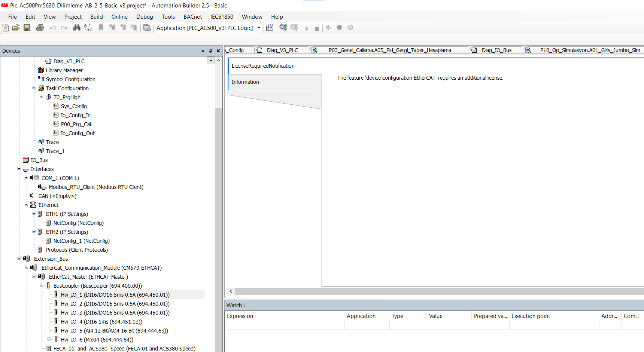Click the Symbol Configuration icon
The image size is (644, 352).
point(41,79)
